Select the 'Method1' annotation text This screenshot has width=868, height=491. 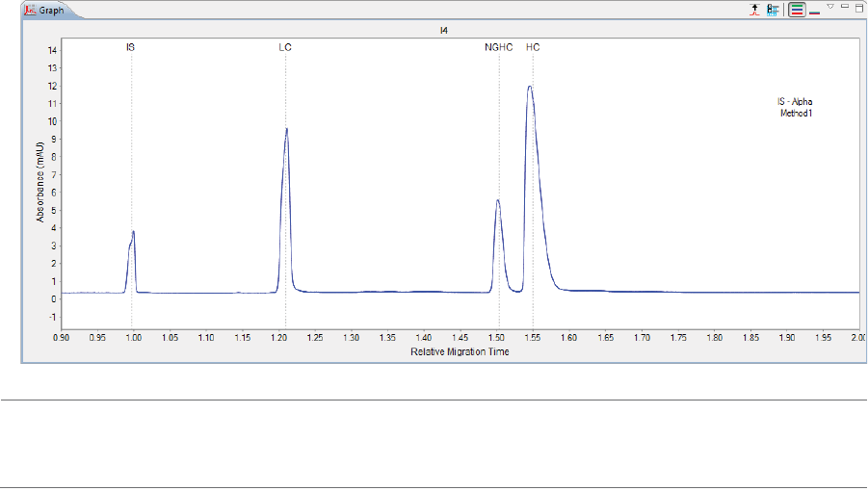(796, 114)
